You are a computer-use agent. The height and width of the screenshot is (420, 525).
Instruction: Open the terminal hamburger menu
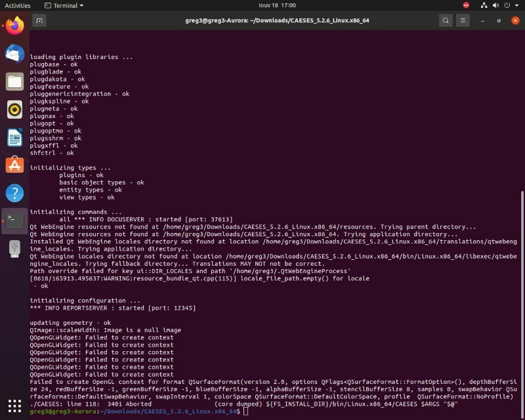coord(463,20)
